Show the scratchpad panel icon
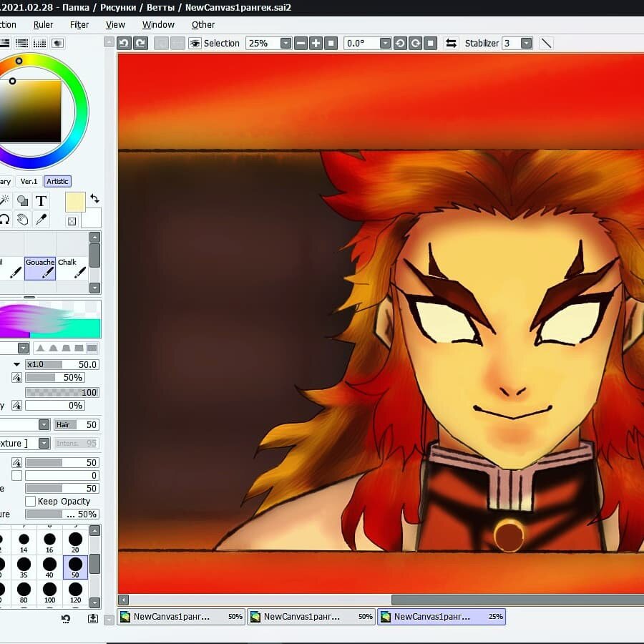The width and height of the screenshot is (644, 644). coord(57,43)
